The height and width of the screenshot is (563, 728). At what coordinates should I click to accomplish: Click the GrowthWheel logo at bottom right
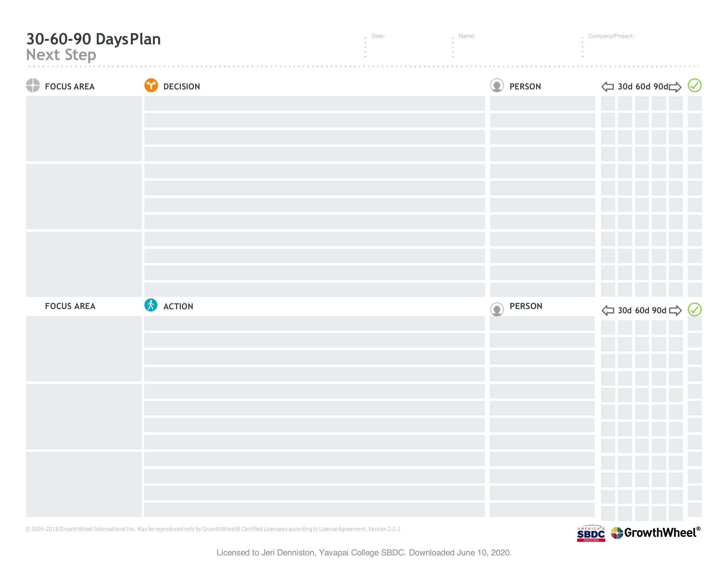655,533
